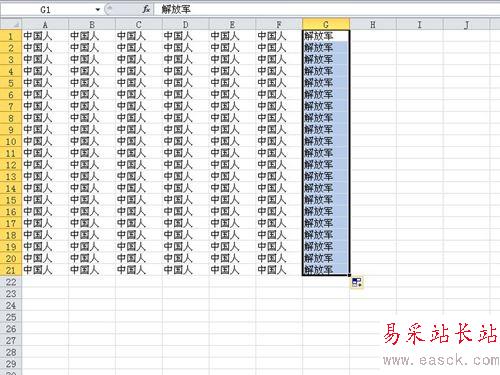This screenshot has height=375, width=500.
Task: Click the Name Box showing G1
Action: (46, 10)
